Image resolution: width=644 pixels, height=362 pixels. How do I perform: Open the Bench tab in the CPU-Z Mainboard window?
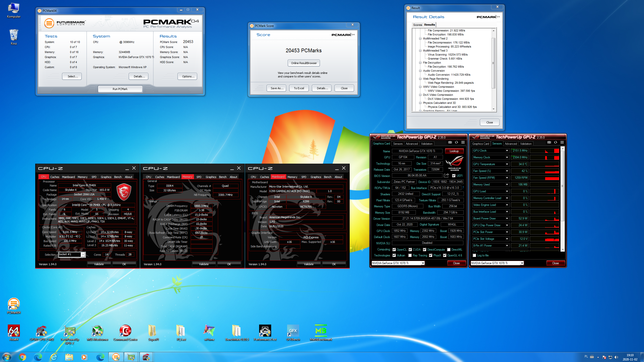(328, 177)
